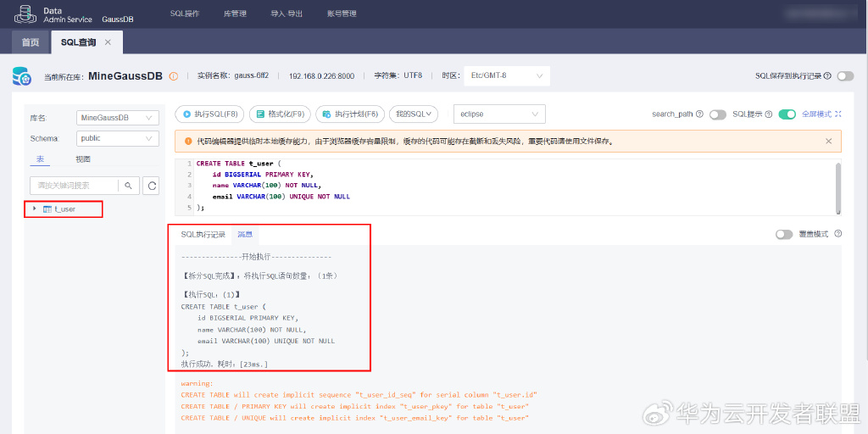868x434 pixels.
Task: Click the MineGaussDB database title
Action: 125,76
